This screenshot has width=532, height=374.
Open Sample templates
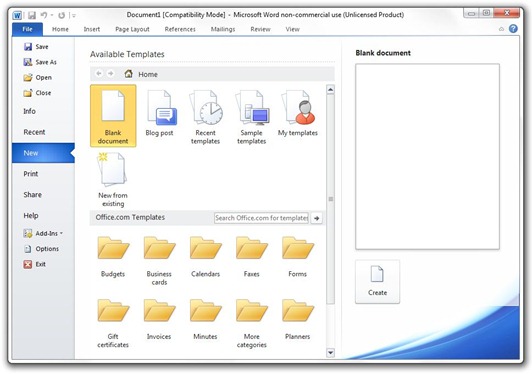[251, 117]
